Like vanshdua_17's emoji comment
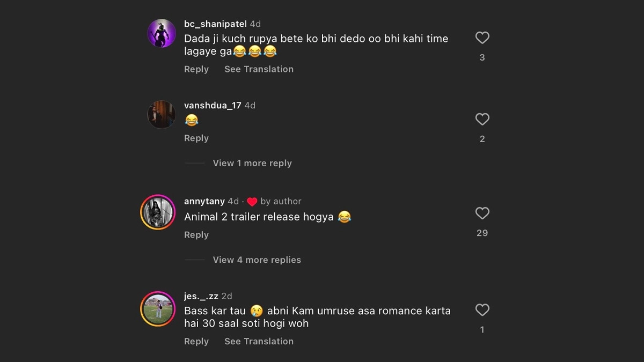 click(482, 119)
